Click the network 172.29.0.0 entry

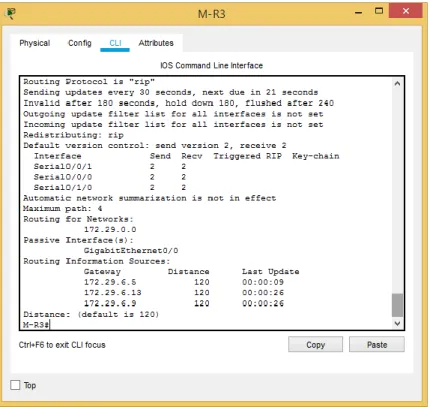click(110, 229)
